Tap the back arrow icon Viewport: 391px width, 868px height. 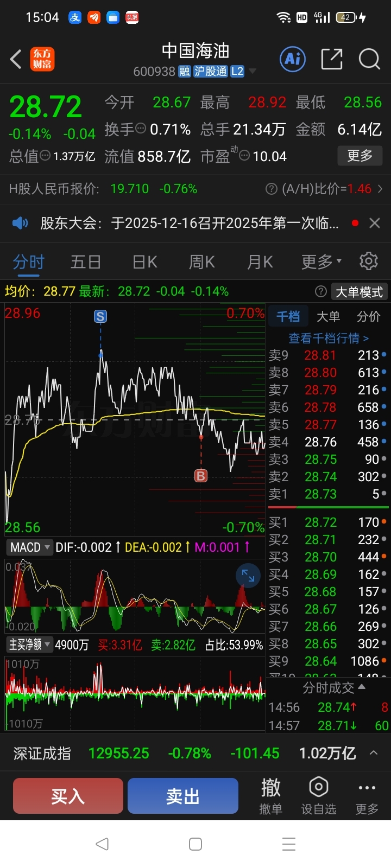[16, 59]
